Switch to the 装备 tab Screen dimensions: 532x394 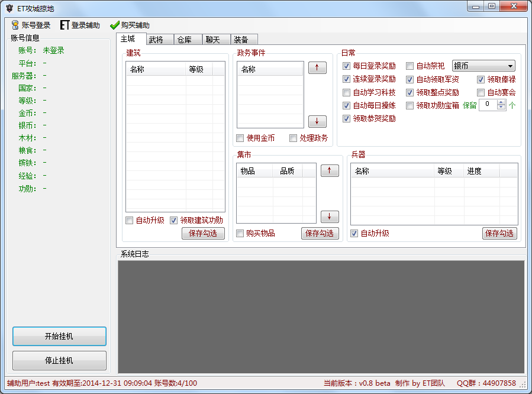tap(244, 40)
